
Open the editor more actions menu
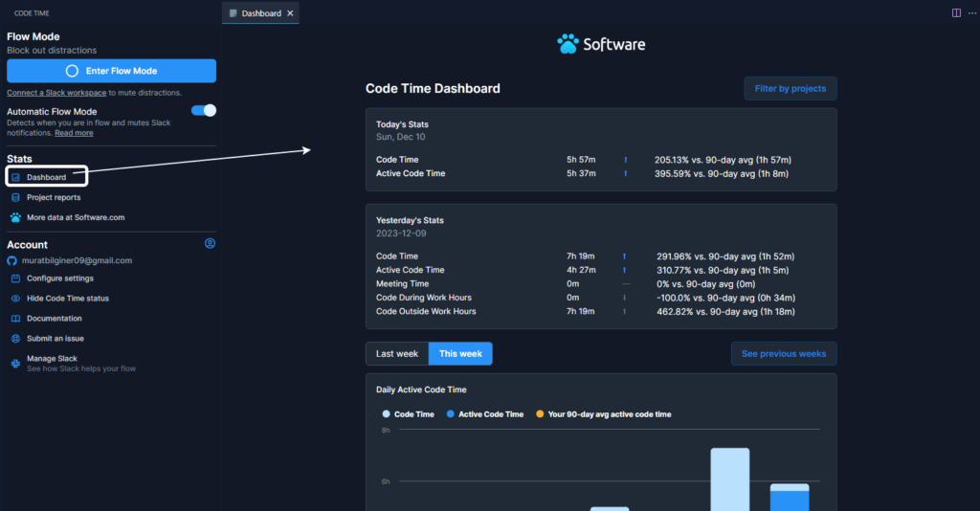point(970,12)
